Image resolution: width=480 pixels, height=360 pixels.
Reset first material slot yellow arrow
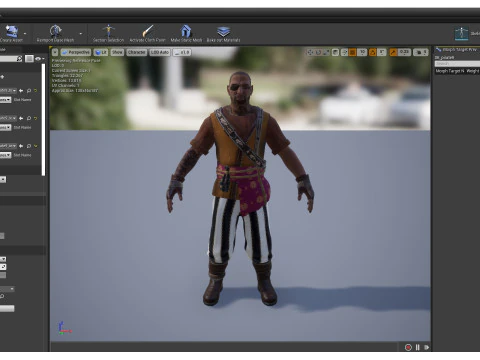click(x=35, y=91)
